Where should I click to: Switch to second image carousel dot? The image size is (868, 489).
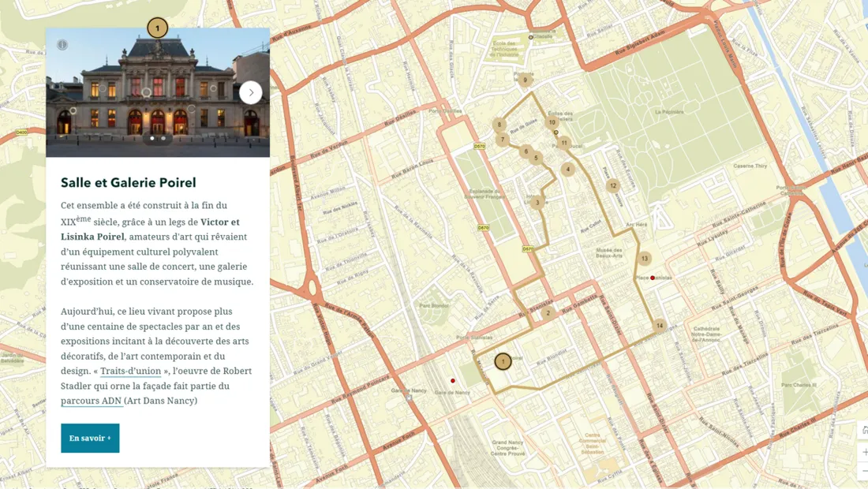tap(163, 138)
